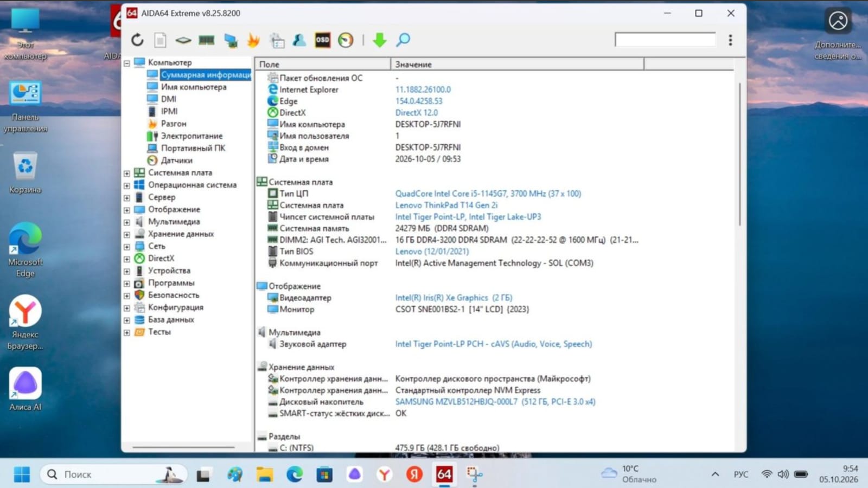Expand the Мультимедиа tree node
The width and height of the screenshot is (868, 488).
click(x=127, y=222)
